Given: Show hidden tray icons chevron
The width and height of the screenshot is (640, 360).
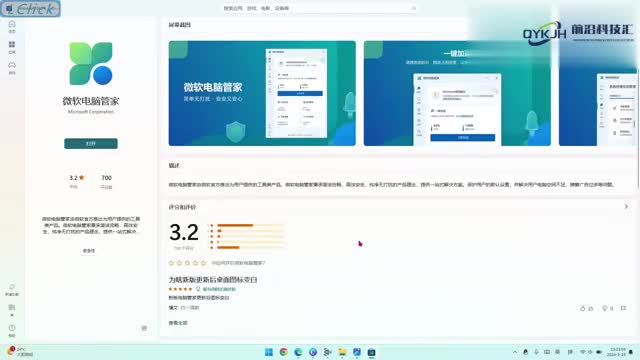Looking at the screenshot, I should (x=515, y=352).
